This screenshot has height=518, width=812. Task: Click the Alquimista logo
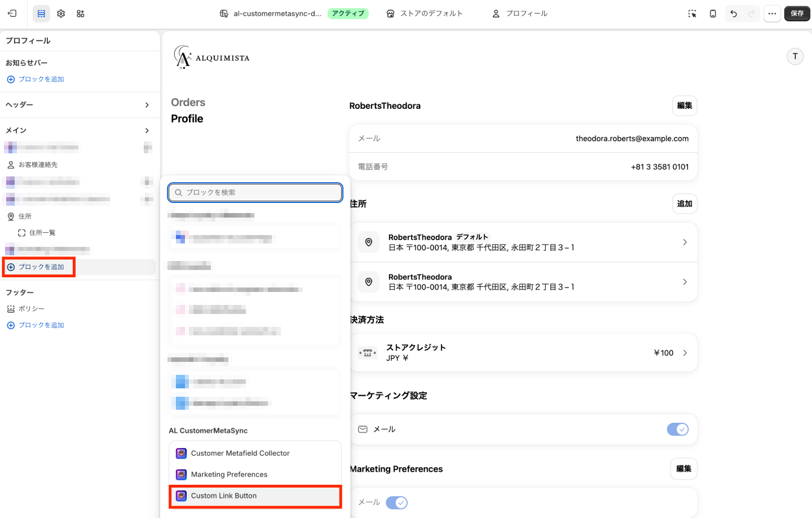(211, 57)
